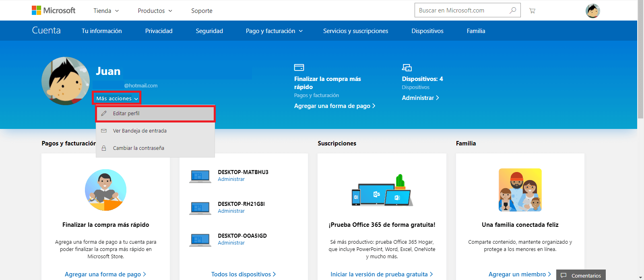Go to Cuenta home
The width and height of the screenshot is (644, 280).
(46, 31)
